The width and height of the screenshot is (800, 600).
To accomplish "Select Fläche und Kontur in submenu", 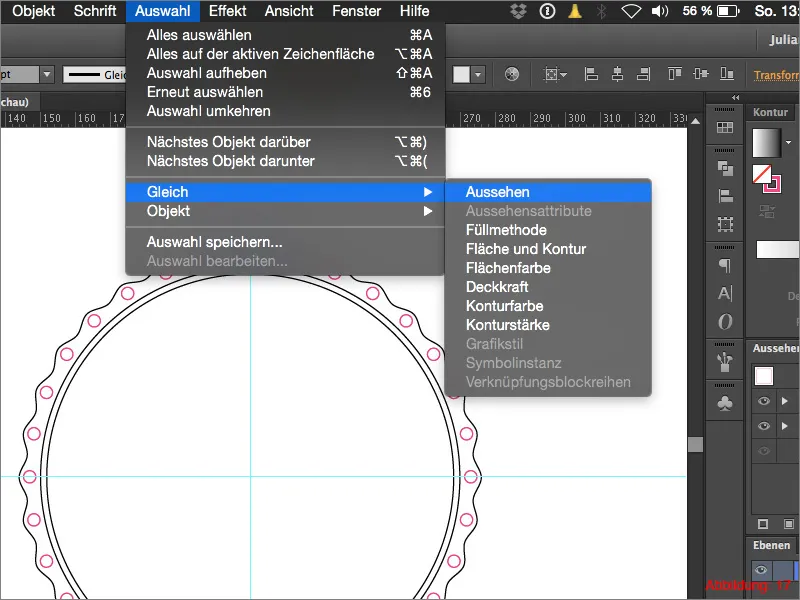I will point(548,249).
